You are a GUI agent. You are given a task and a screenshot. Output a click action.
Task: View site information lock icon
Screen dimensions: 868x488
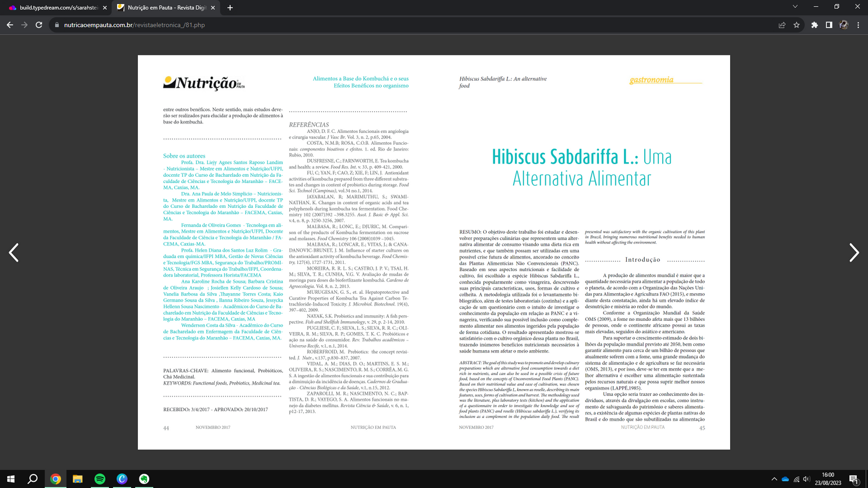pyautogui.click(x=56, y=25)
